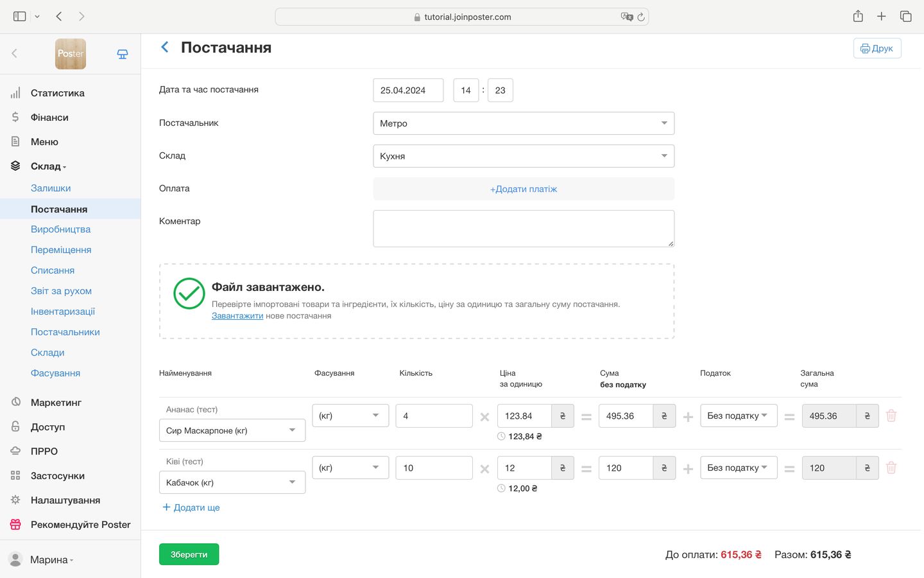
Task: Click the Додати платіж payment button
Action: point(523,189)
